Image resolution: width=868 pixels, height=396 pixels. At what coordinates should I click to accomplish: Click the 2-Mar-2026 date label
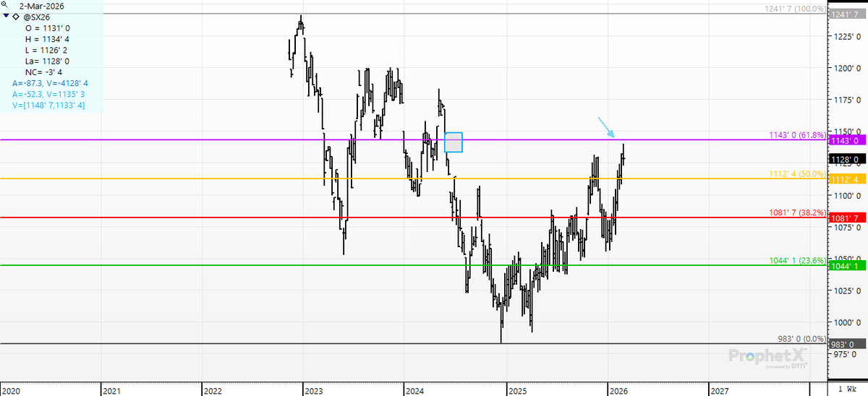tap(41, 5)
